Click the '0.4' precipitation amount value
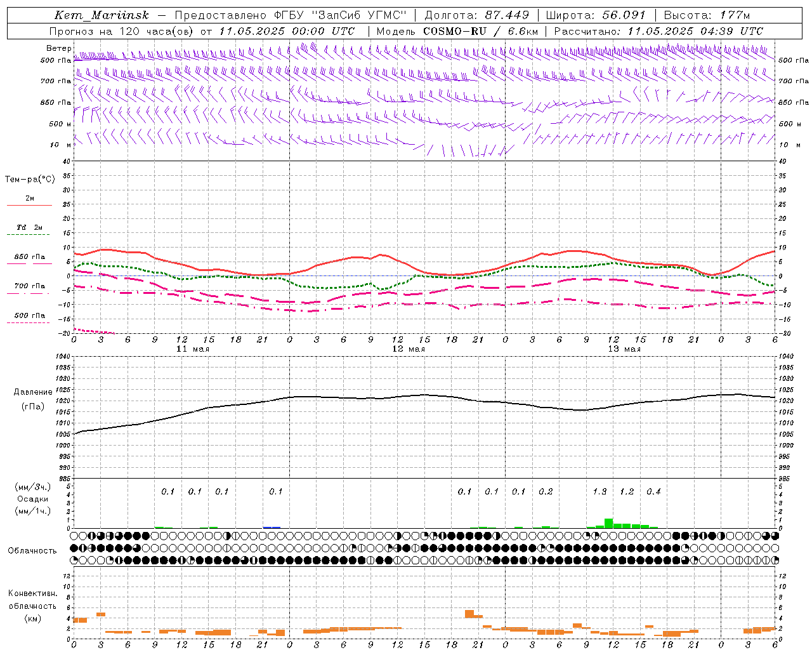Image resolution: width=812 pixels, height=650 pixels. [x=653, y=491]
